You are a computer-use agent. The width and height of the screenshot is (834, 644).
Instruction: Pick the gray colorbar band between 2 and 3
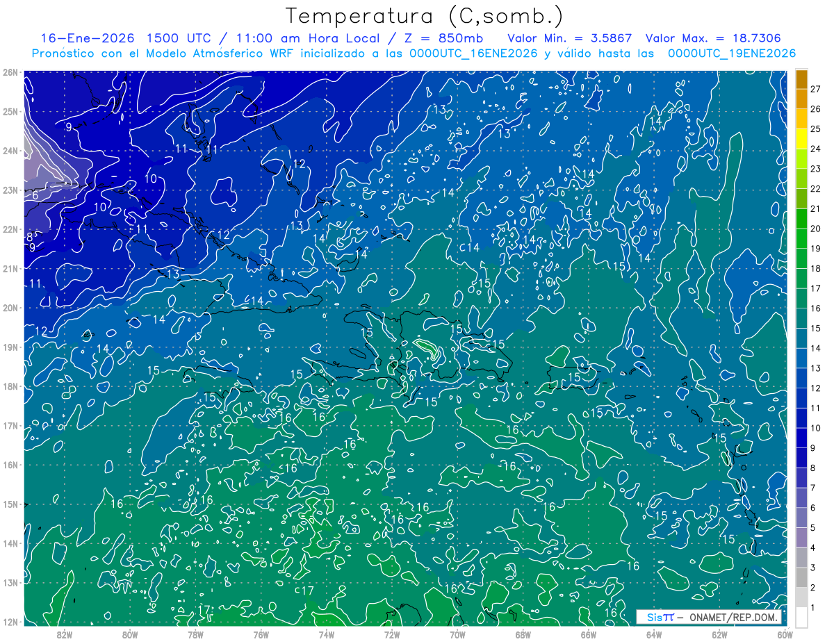click(801, 577)
